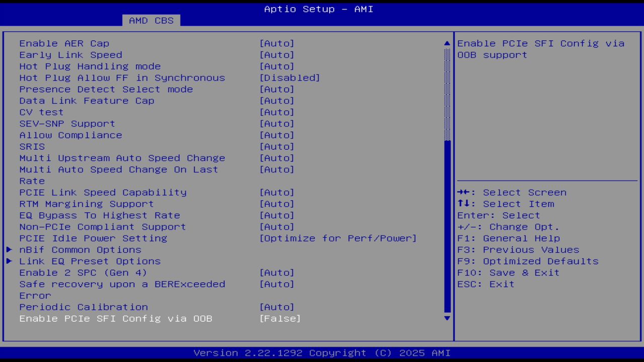The image size is (644, 362).
Task: Change Safe recovery upon BERExceeded value
Action: pyautogui.click(x=277, y=284)
